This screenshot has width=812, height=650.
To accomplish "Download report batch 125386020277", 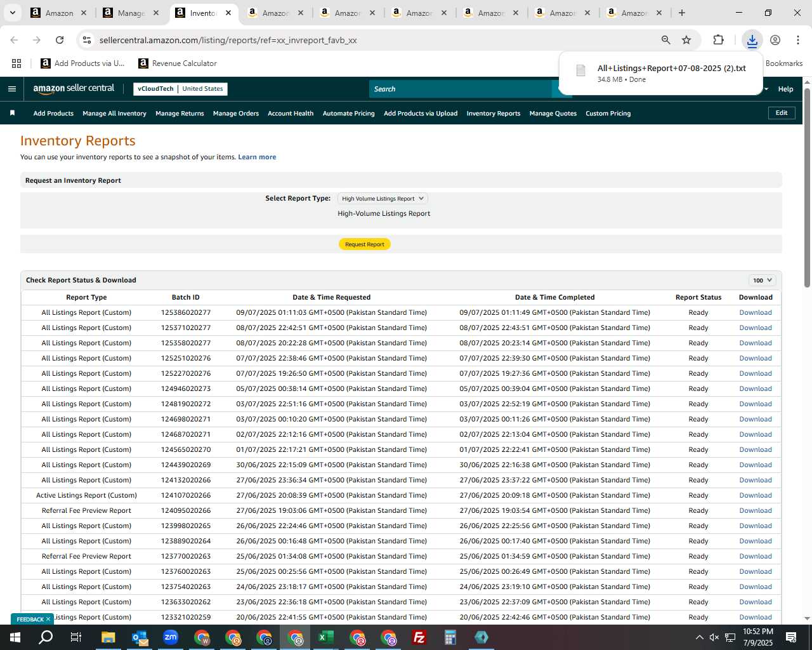I will point(756,312).
